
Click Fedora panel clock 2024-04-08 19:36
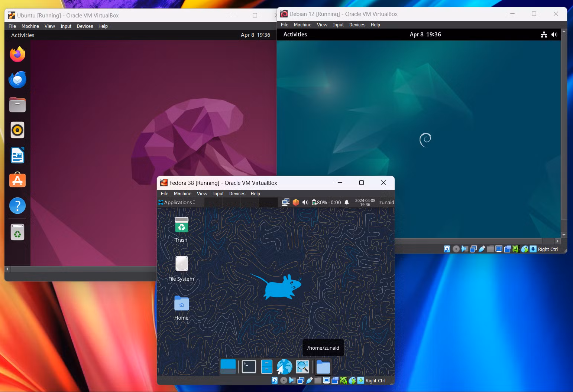pyautogui.click(x=365, y=202)
